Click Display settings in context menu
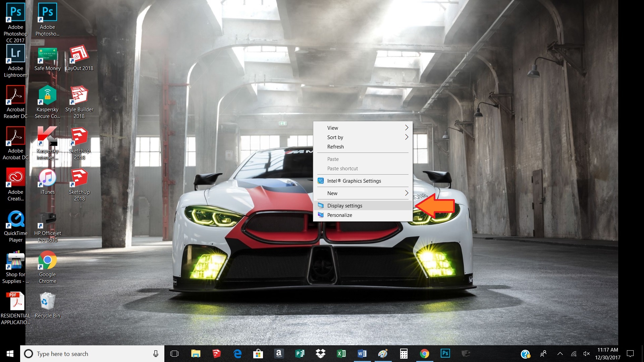 click(x=344, y=205)
